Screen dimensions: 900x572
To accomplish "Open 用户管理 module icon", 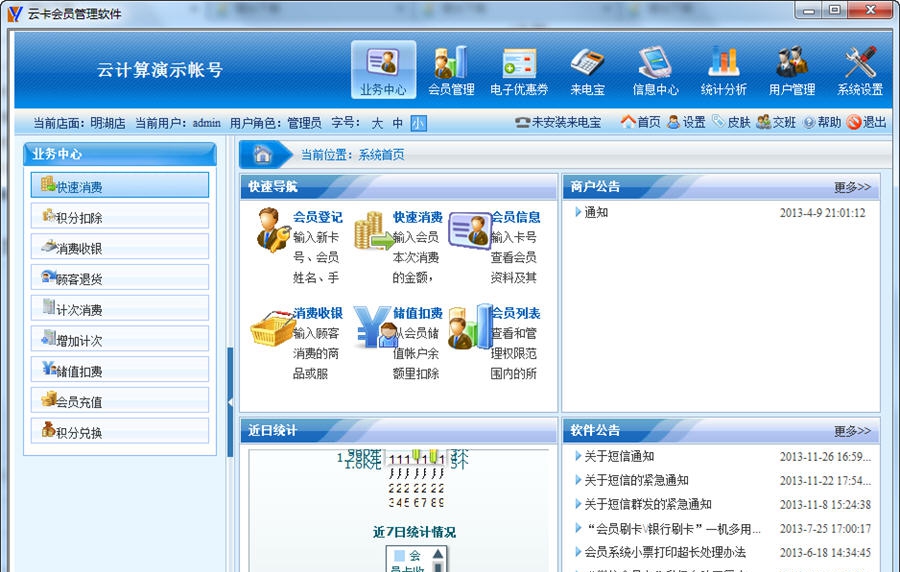I will pyautogui.click(x=792, y=70).
